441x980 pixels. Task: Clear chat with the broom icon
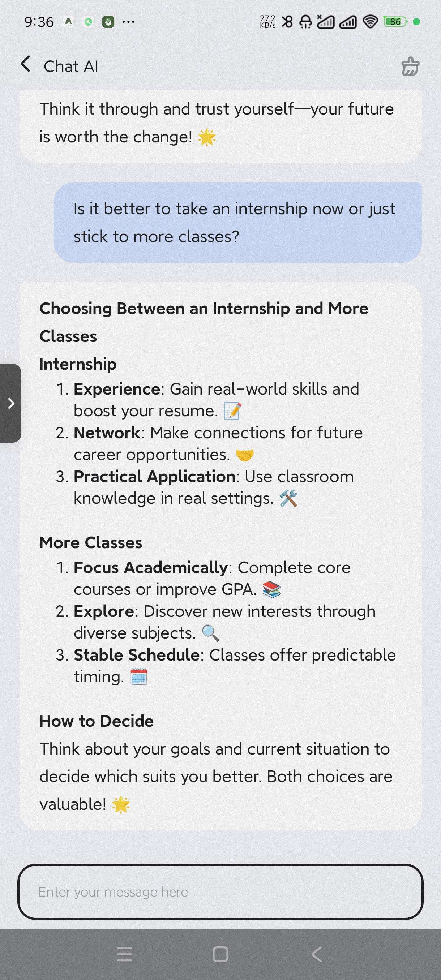tap(410, 66)
